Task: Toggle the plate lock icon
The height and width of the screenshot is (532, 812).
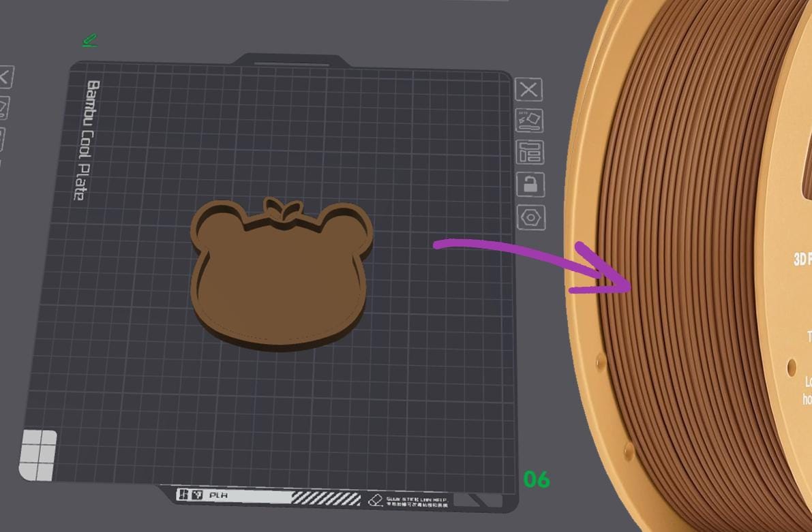Action: [x=530, y=184]
